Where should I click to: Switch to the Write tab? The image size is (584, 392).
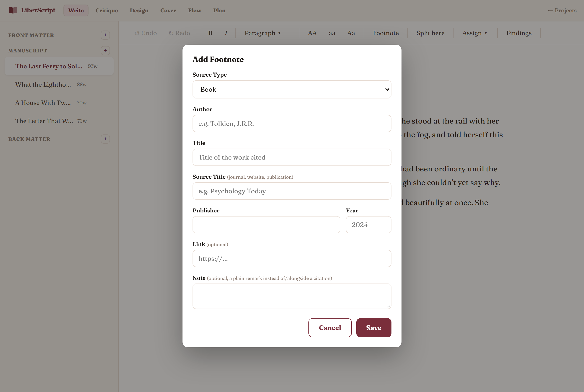point(76,10)
